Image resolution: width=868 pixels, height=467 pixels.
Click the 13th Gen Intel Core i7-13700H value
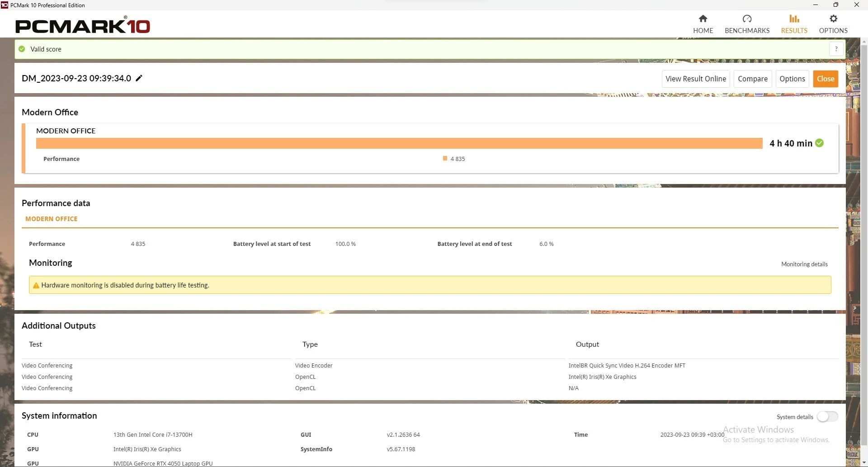(x=153, y=434)
